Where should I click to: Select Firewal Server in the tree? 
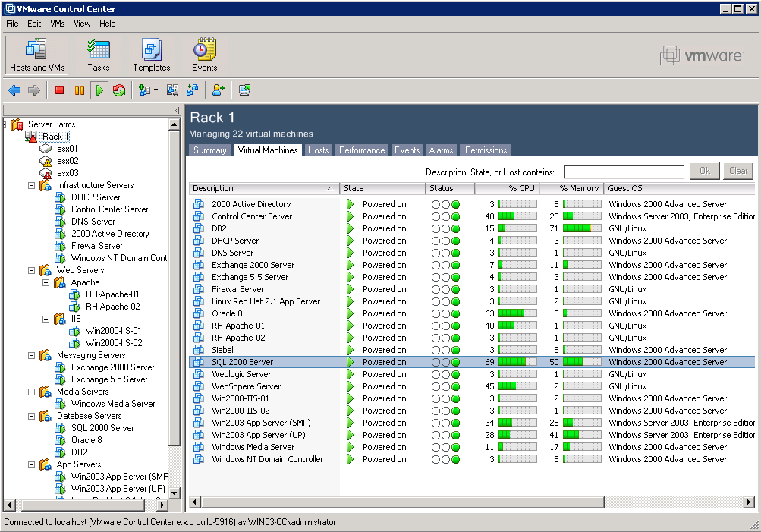96,246
